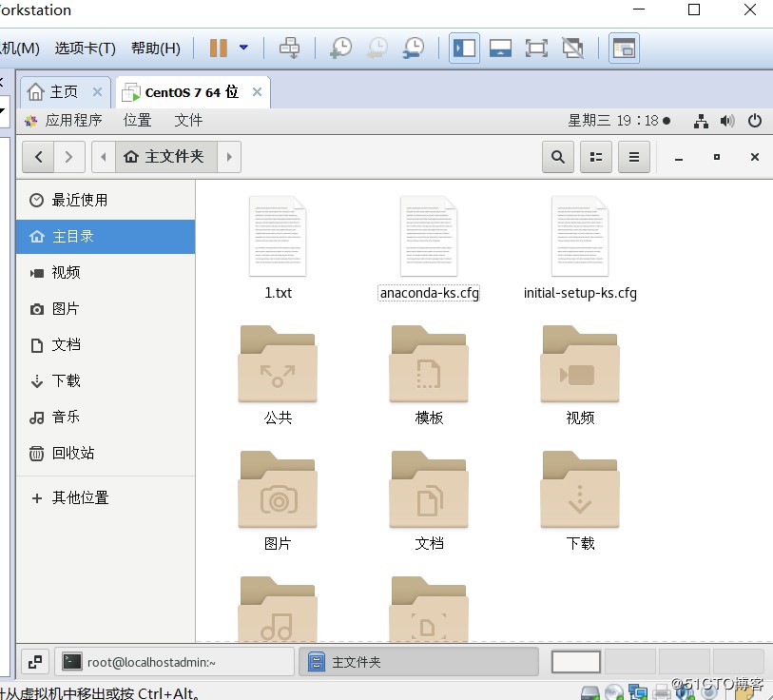Click the right arrow of the path bar
Image resolution: width=773 pixels, height=700 pixels.
point(229,157)
